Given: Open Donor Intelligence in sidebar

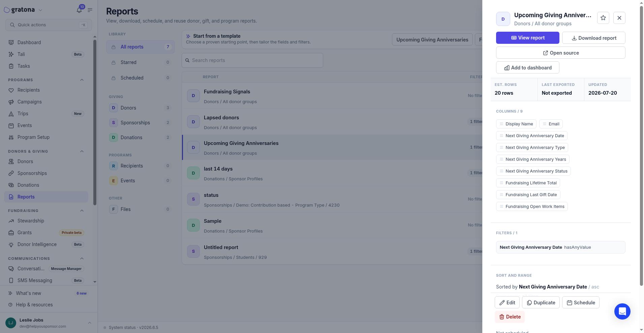Looking at the screenshot, I should (46, 244).
